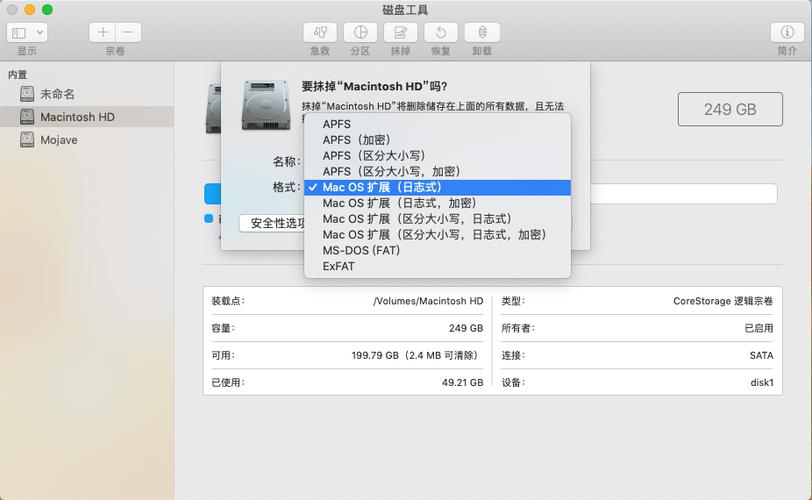The image size is (812, 500).
Task: Click the add volume plus icon
Action: tap(103, 32)
